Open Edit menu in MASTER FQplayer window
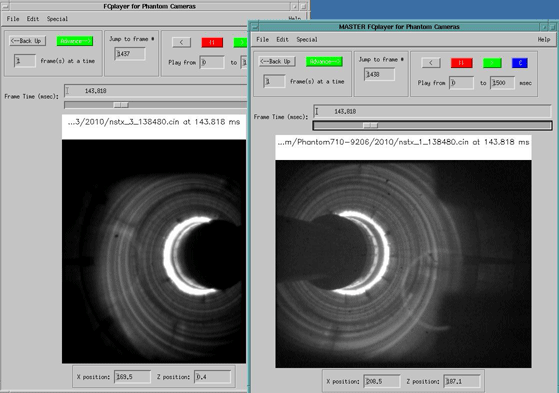The width and height of the screenshot is (559, 393). pyautogui.click(x=282, y=40)
